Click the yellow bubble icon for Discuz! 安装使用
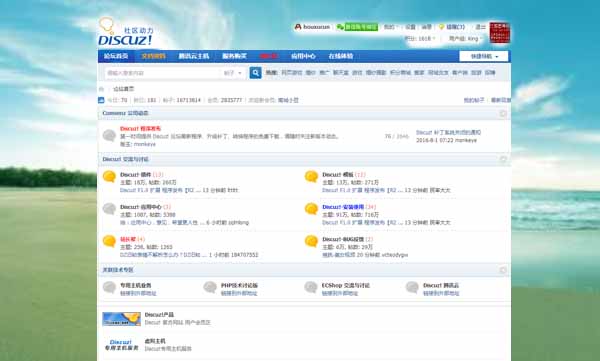Screen dimensions: 600x361 pos(311,209)
